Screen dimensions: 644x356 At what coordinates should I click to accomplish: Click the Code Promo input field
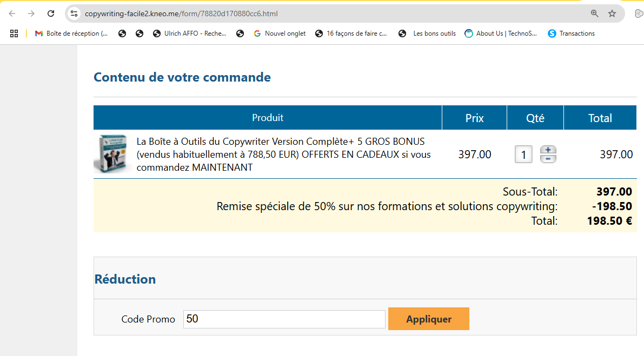coord(284,319)
